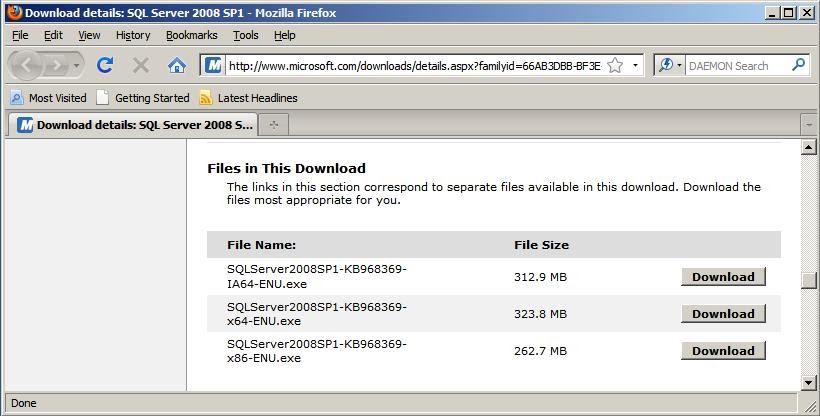The height and width of the screenshot is (416, 820).
Task: Open the Help menu
Action: click(x=284, y=35)
